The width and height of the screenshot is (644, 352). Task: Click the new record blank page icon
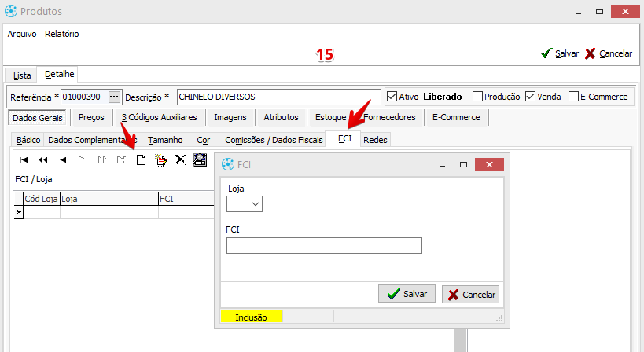click(142, 159)
